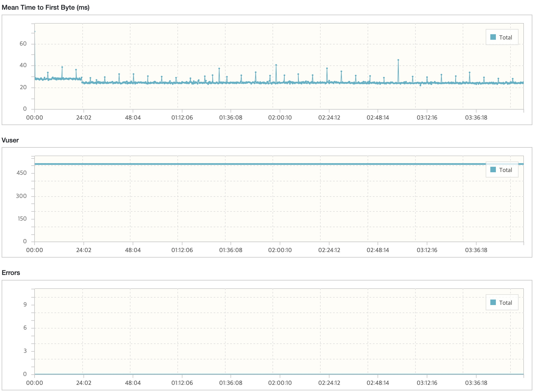The image size is (534, 392).
Task: Click the initial spike above 60 ms at 00:00
Action: [x=35, y=32]
